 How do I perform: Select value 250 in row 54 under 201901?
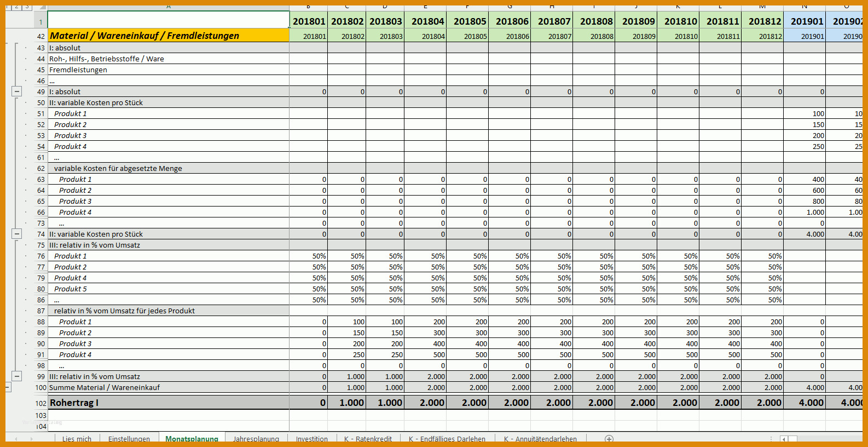pos(805,146)
